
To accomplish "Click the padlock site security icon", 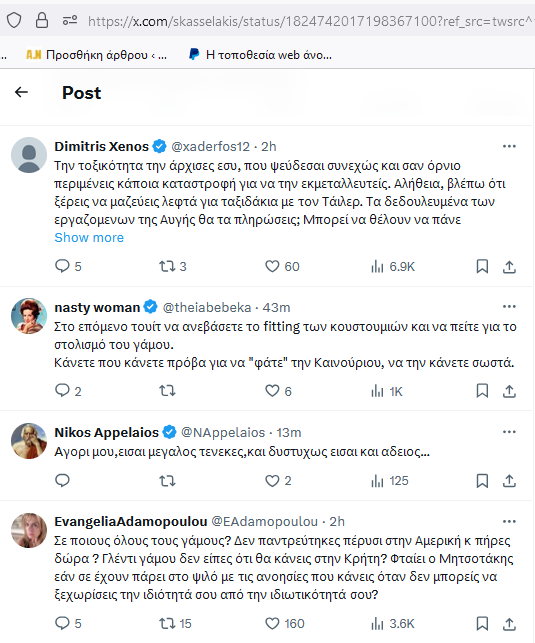I will (x=42, y=20).
